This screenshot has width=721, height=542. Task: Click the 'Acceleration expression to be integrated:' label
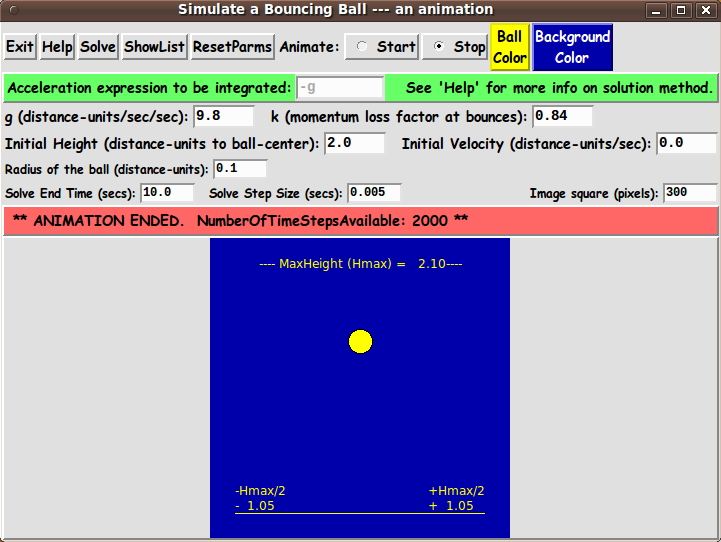point(149,87)
